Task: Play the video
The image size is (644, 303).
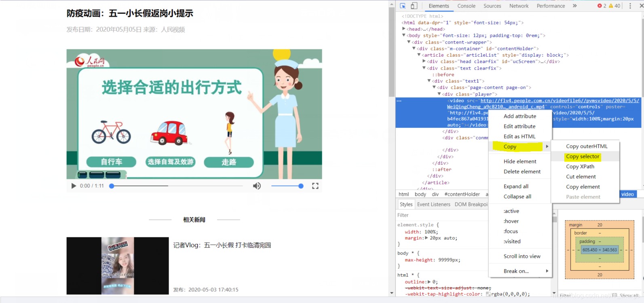Action: click(x=74, y=186)
